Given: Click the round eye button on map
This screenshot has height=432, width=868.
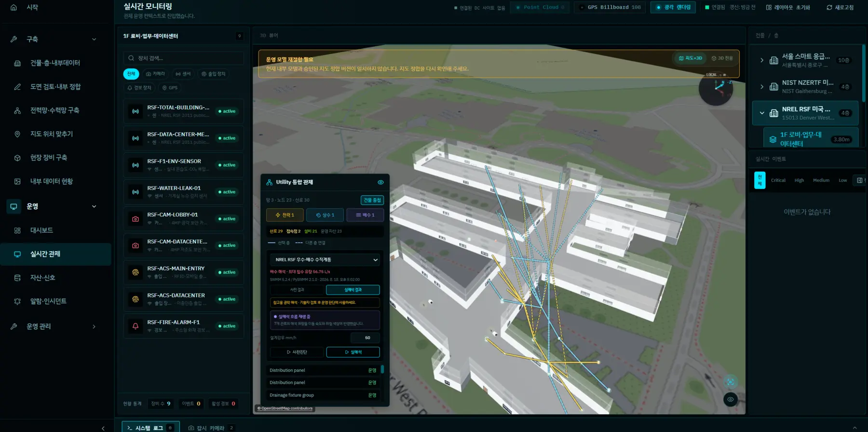Looking at the screenshot, I should pyautogui.click(x=731, y=399).
